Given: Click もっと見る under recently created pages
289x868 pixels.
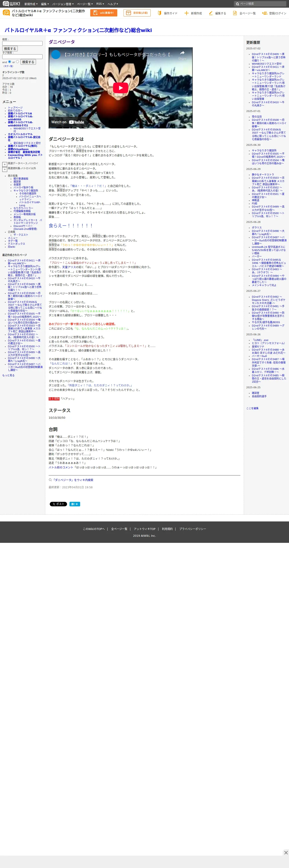Looking at the screenshot, I should coord(8,375).
